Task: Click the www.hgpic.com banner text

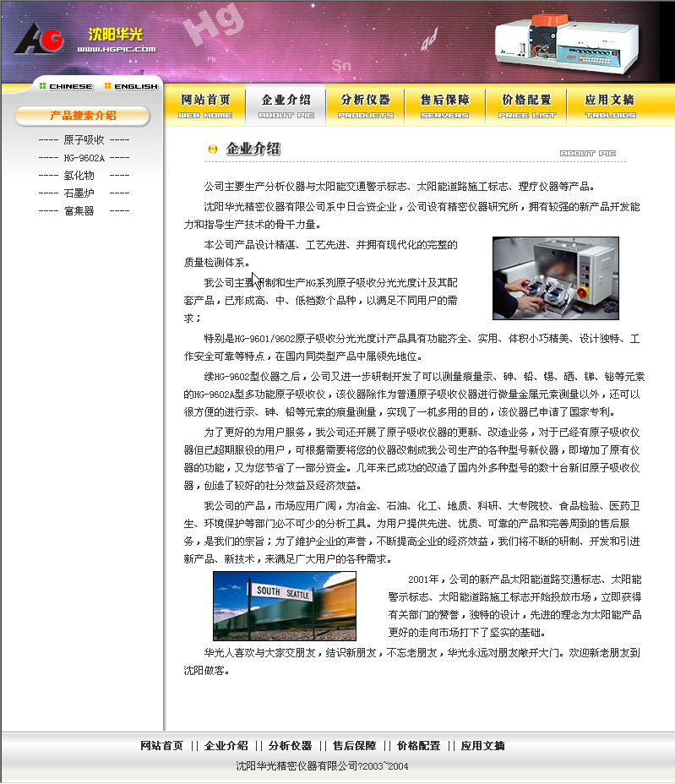Action: click(x=117, y=49)
